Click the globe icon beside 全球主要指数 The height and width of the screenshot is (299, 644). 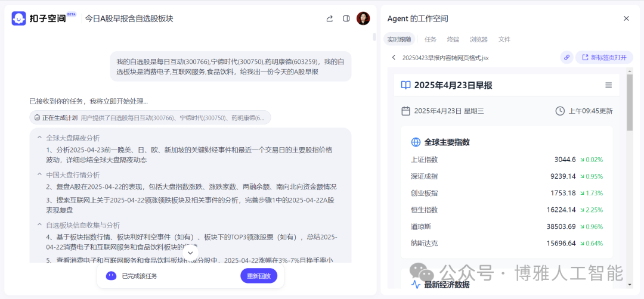click(x=416, y=142)
